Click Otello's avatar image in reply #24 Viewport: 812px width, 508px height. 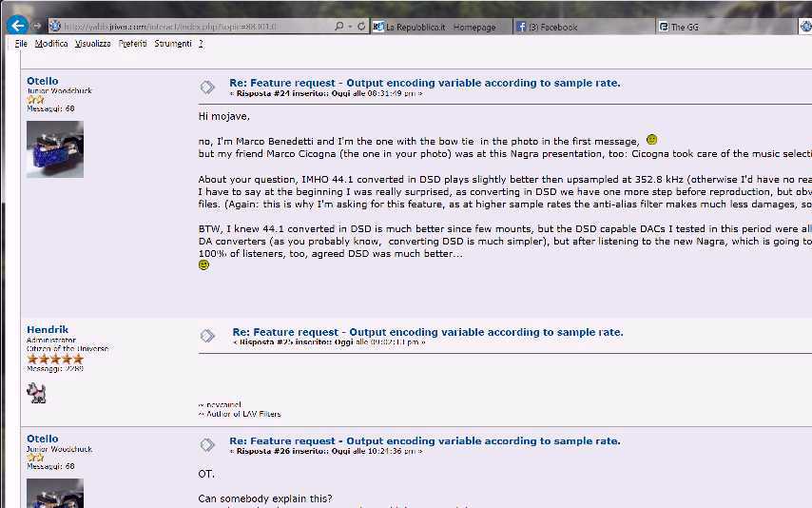[x=55, y=148]
